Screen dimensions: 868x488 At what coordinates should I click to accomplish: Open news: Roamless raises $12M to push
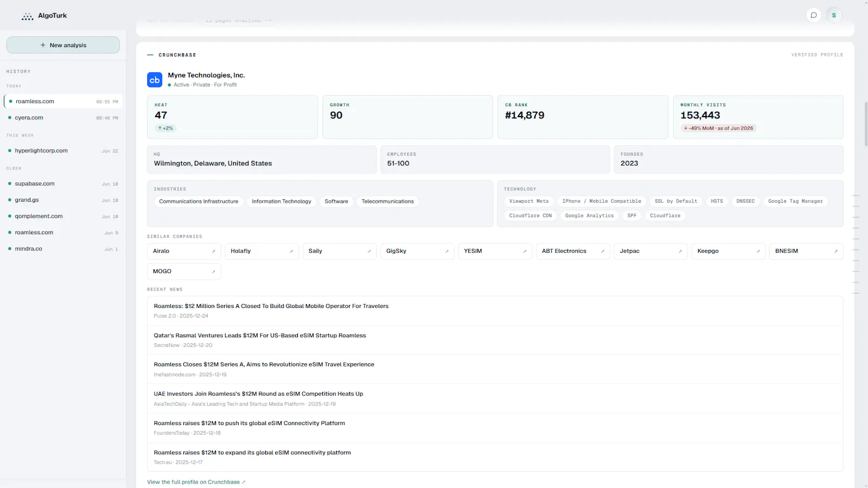(x=495, y=428)
